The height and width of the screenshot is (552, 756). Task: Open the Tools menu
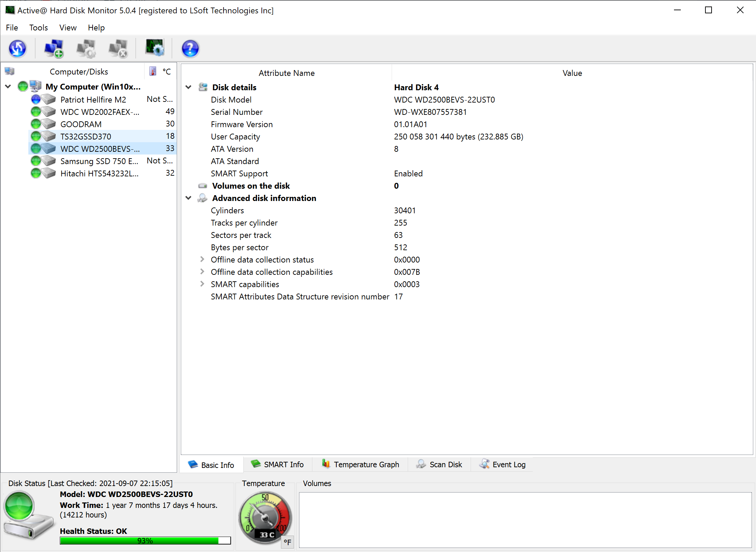pos(39,28)
